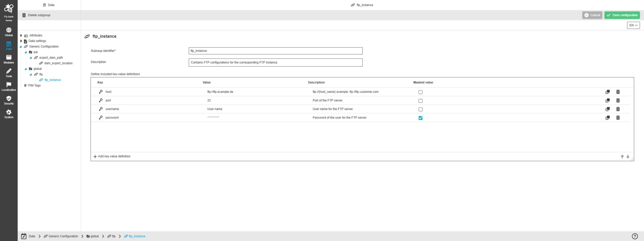Click the Fly back home bee icon
Screen dimensions: 644x241
click(x=9, y=9)
